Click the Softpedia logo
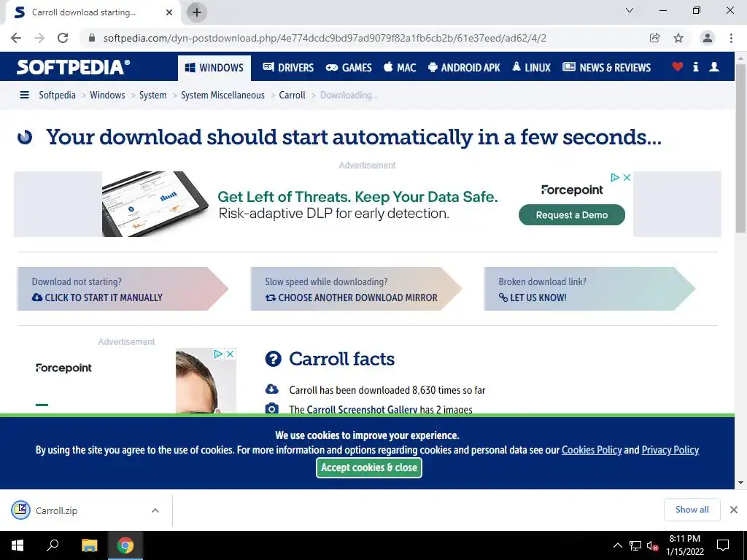The height and width of the screenshot is (560, 747). [73, 67]
